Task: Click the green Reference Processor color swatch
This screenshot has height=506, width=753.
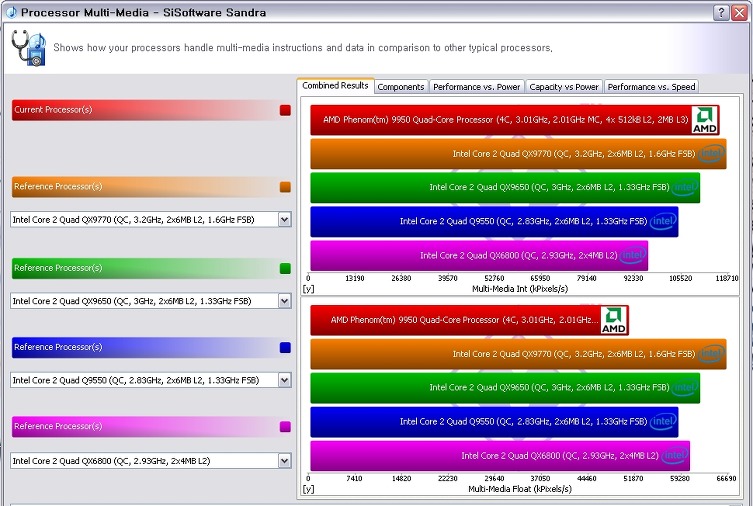Action: point(285,268)
